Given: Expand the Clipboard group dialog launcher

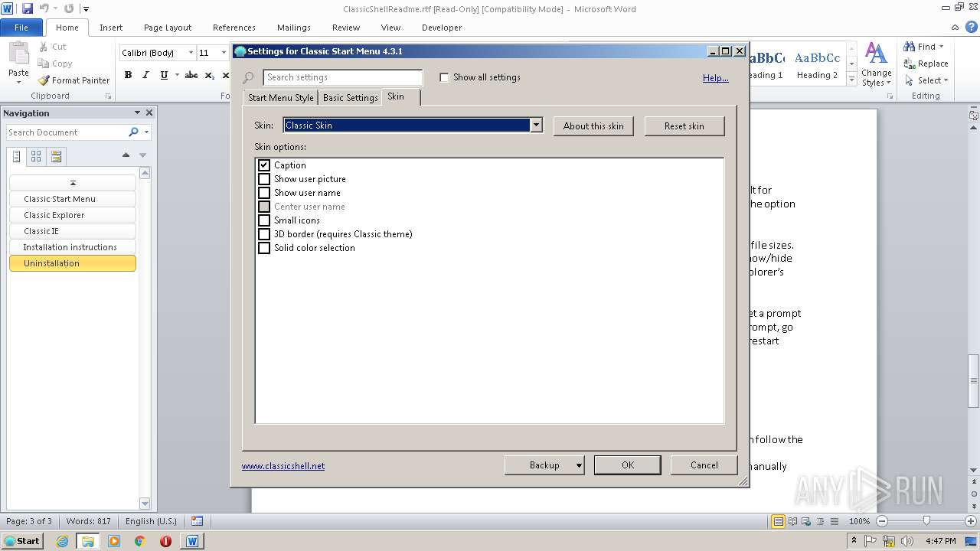Looking at the screenshot, I should (x=108, y=96).
